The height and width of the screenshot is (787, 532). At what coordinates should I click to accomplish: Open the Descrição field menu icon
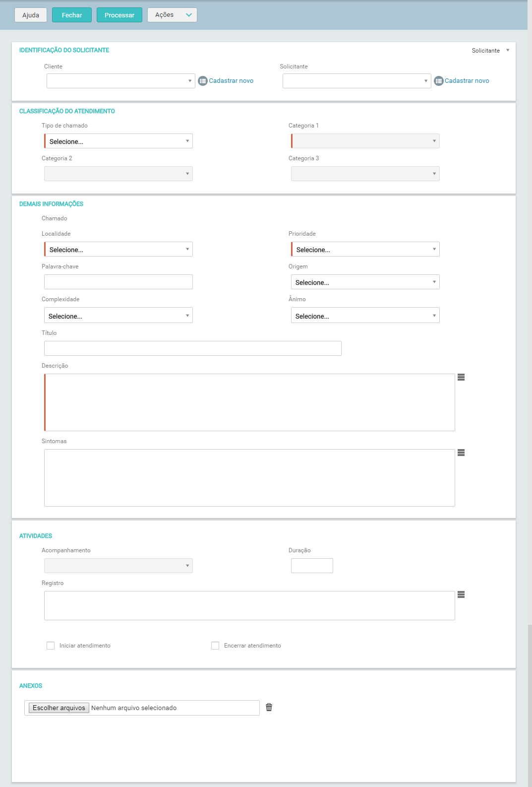click(461, 377)
